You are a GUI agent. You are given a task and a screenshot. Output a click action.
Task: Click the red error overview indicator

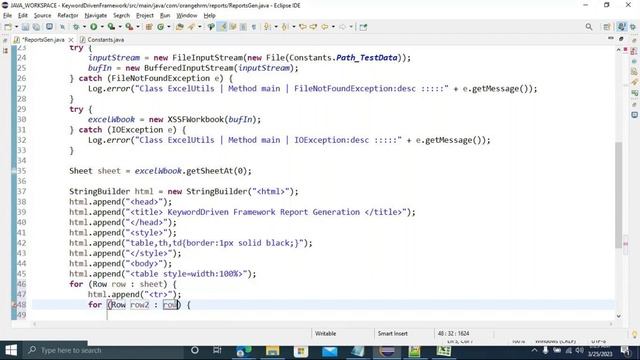(626, 49)
